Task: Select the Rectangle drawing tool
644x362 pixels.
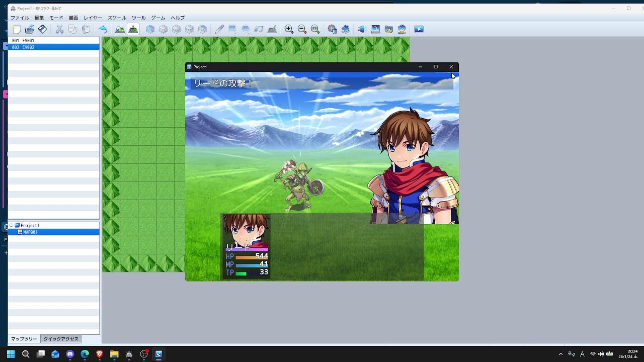Action: (232, 29)
